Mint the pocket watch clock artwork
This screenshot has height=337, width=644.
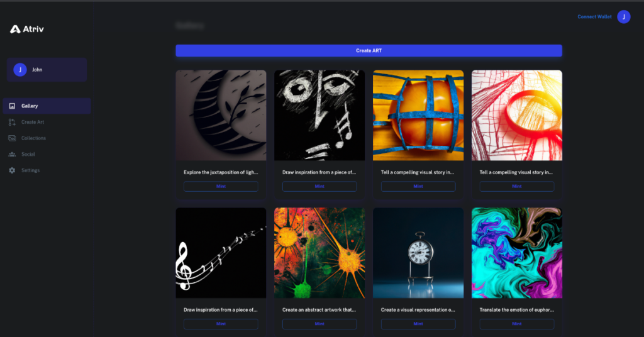(418, 324)
